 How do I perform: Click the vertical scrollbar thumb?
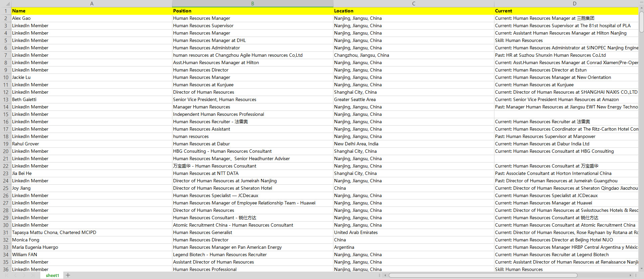(x=641, y=22)
